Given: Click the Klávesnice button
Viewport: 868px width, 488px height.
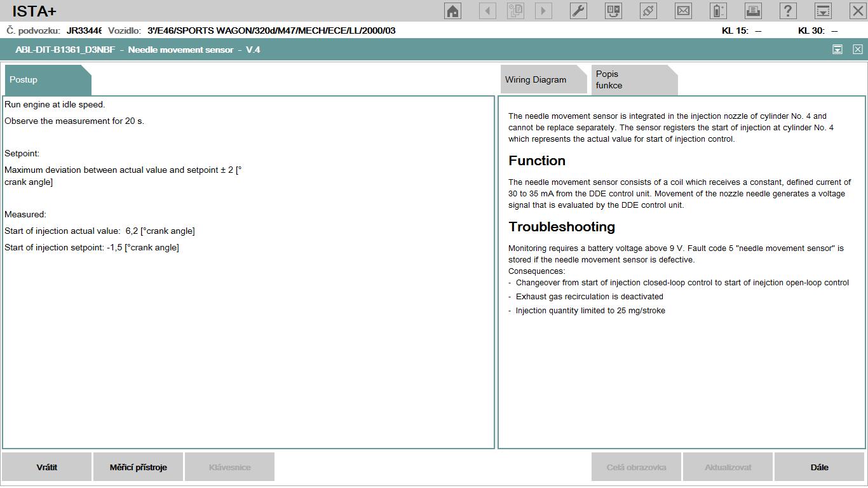Looking at the screenshot, I should (x=229, y=467).
